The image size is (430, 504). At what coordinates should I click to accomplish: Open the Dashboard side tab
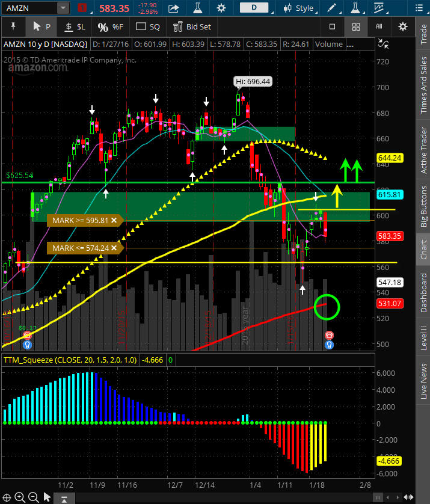[x=423, y=292]
